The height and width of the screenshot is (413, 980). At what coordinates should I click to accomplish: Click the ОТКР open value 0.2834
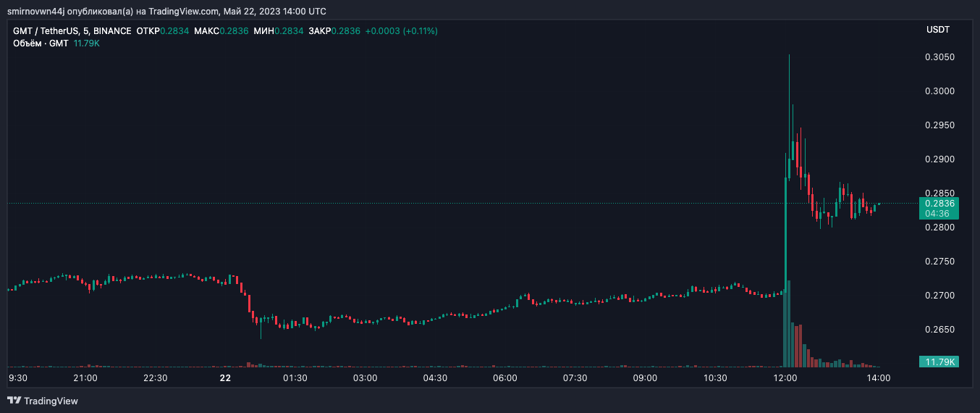[x=173, y=31]
